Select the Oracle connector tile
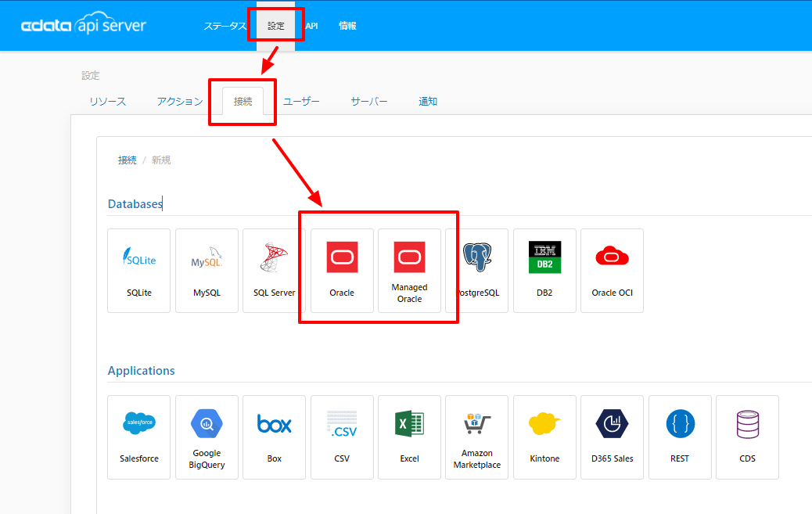The width and height of the screenshot is (812, 514). [x=342, y=271]
